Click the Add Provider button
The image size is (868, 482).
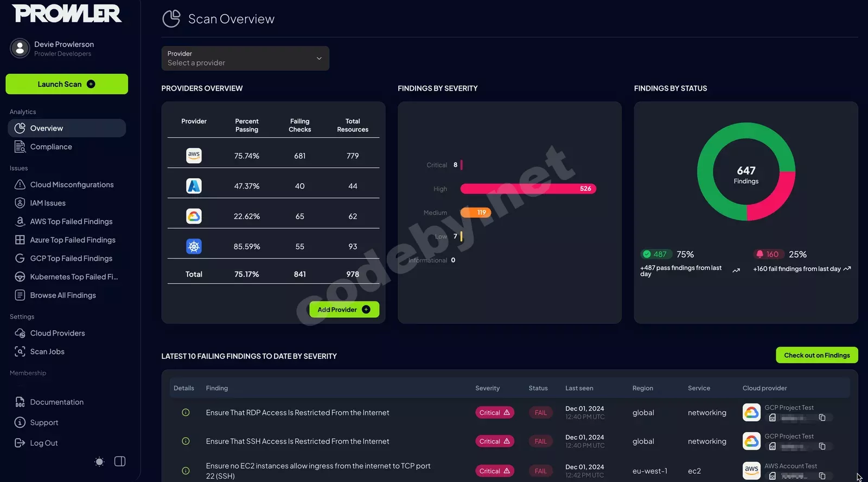point(344,310)
